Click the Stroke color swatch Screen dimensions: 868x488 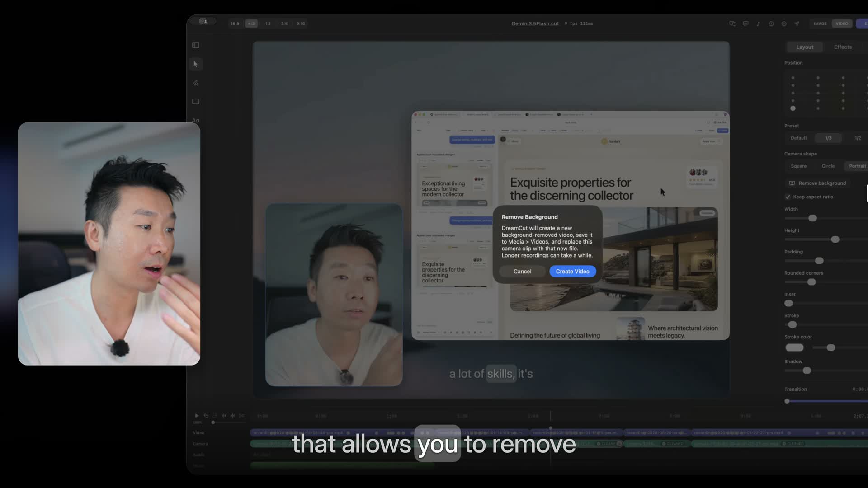pyautogui.click(x=794, y=347)
